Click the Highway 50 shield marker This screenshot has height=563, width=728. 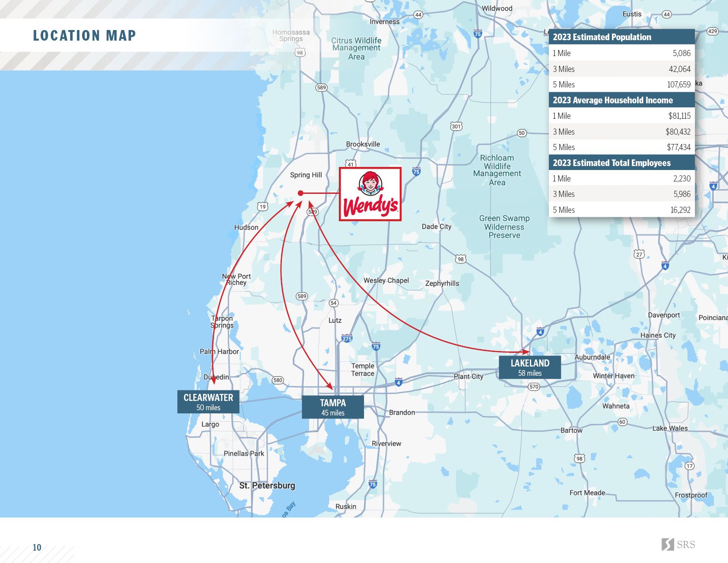coord(522,133)
